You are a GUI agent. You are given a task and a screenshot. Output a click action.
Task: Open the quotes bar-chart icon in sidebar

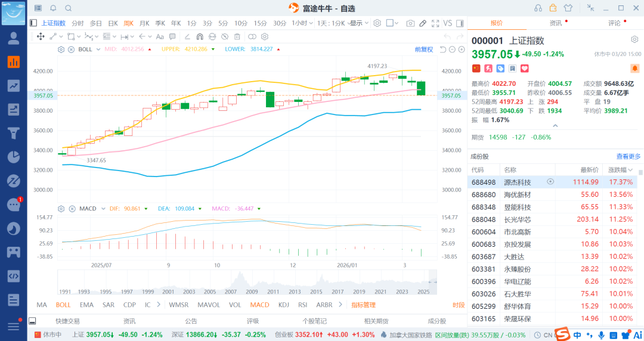pyautogui.click(x=14, y=62)
